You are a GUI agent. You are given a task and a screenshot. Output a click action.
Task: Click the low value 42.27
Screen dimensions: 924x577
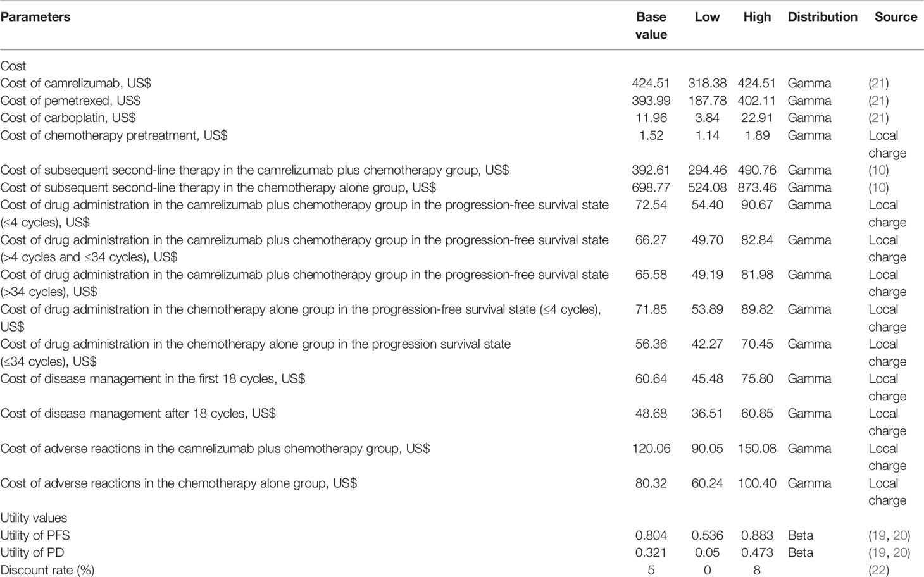click(x=707, y=344)
